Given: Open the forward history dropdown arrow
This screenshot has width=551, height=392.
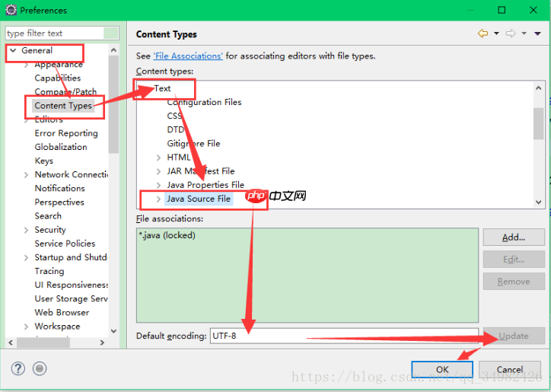Looking at the screenshot, I should 524,33.
